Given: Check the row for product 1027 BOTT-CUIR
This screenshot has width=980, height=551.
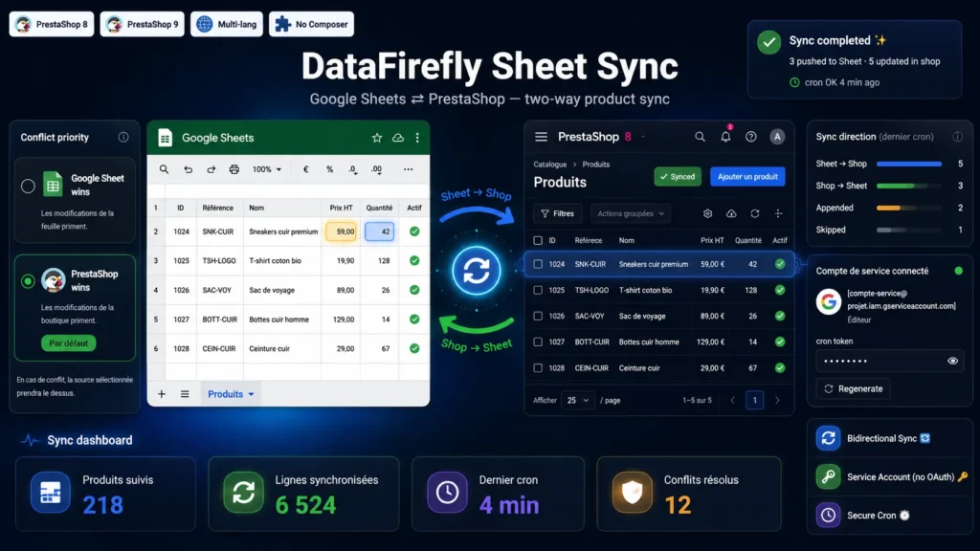Looking at the screenshot, I should tap(538, 342).
